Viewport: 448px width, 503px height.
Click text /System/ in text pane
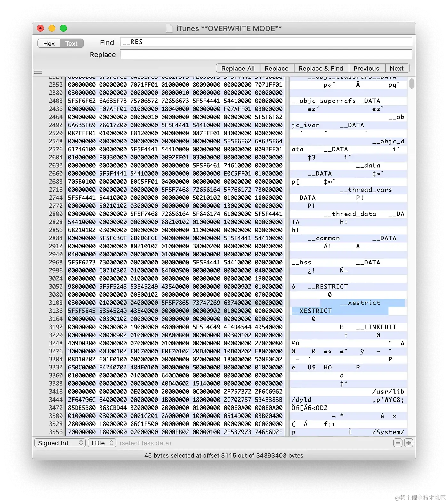pos(388,432)
